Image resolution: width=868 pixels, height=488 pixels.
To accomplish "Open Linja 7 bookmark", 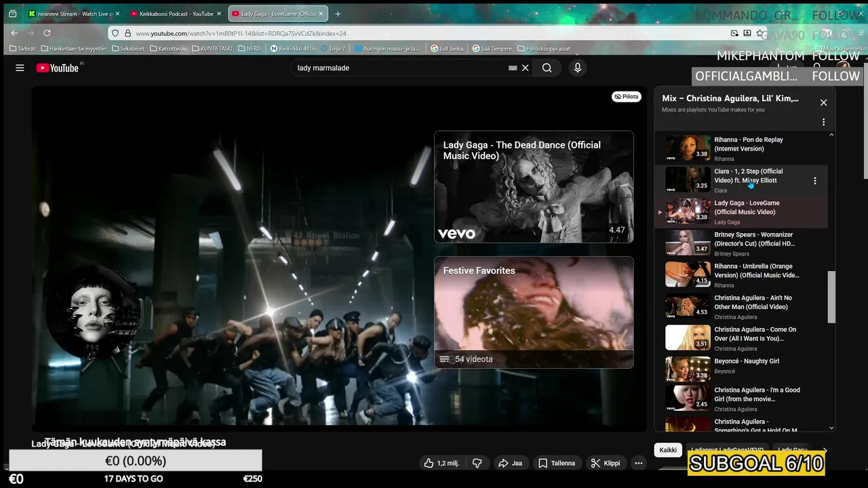I will pos(333,49).
